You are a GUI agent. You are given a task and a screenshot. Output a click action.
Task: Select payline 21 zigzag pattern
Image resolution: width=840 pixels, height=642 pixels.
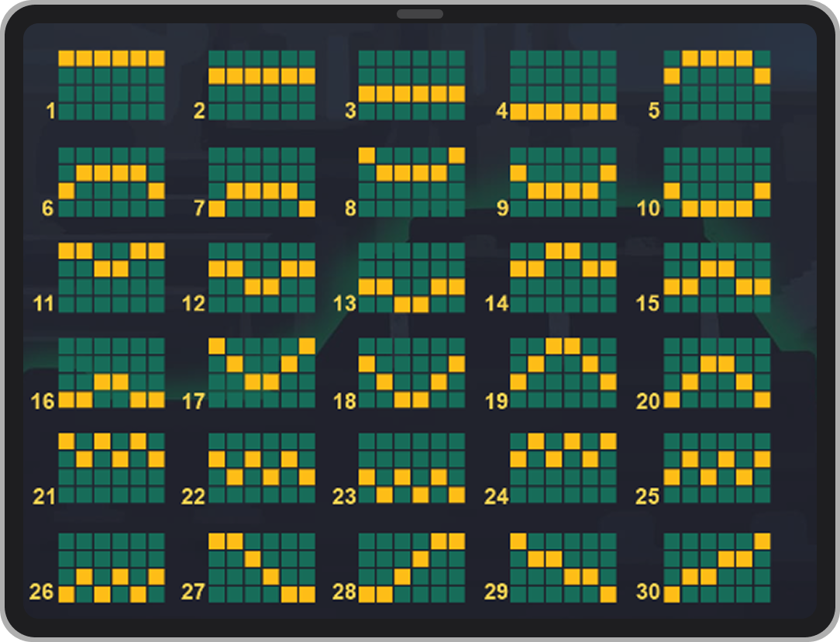click(112, 468)
